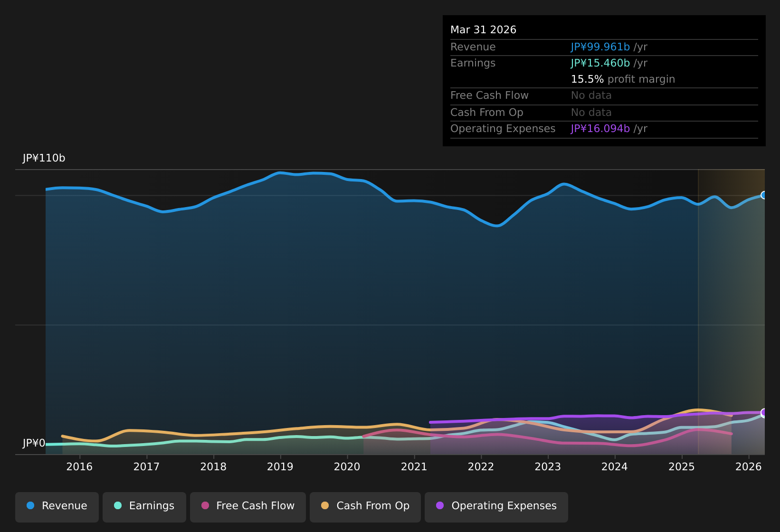Click the Revenue row label in tooltip

coord(473,47)
